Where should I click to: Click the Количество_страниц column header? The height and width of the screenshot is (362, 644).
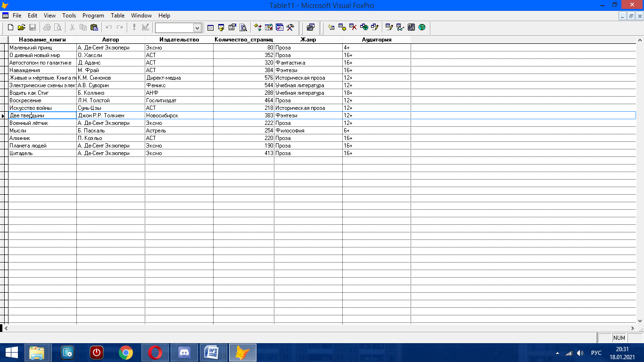click(x=243, y=40)
